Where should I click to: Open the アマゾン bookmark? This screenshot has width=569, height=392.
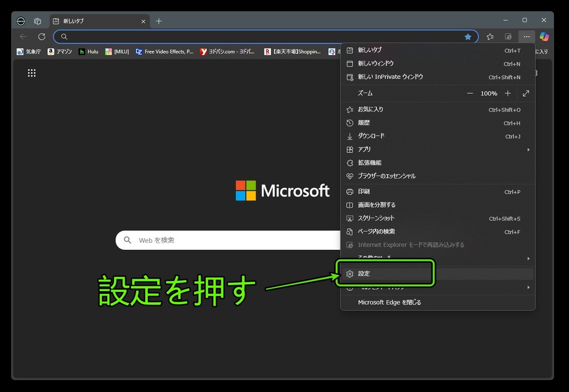(60, 52)
